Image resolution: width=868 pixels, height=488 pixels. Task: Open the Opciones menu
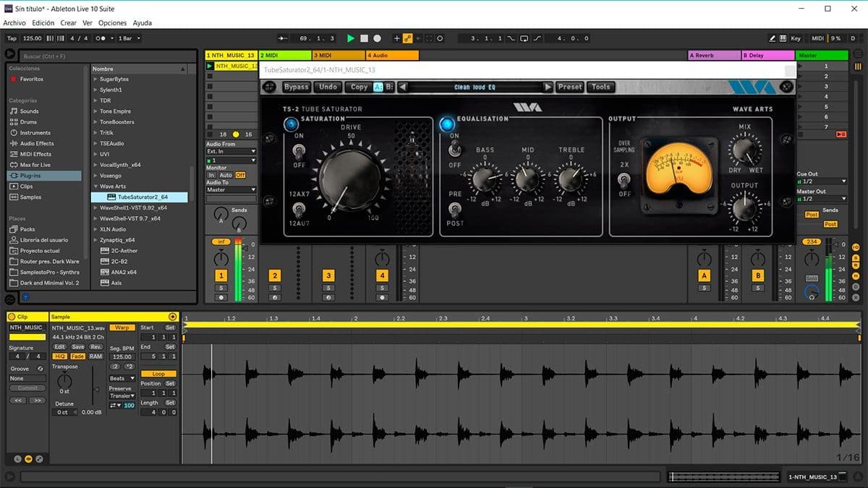pos(112,23)
